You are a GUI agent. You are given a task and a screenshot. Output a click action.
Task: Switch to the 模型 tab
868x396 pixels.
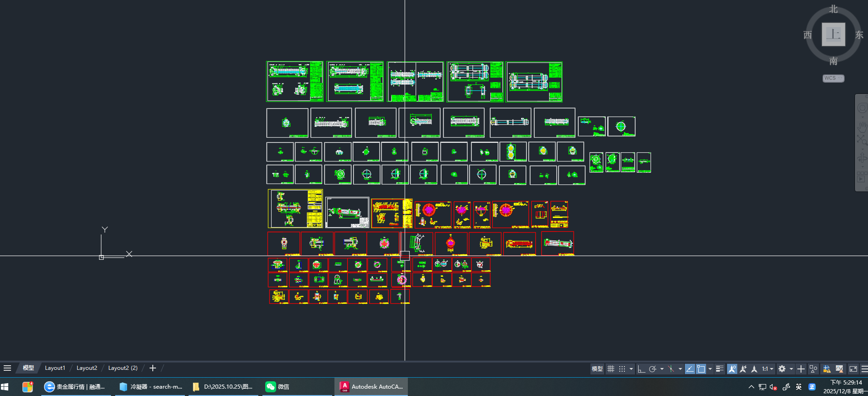pos(28,368)
